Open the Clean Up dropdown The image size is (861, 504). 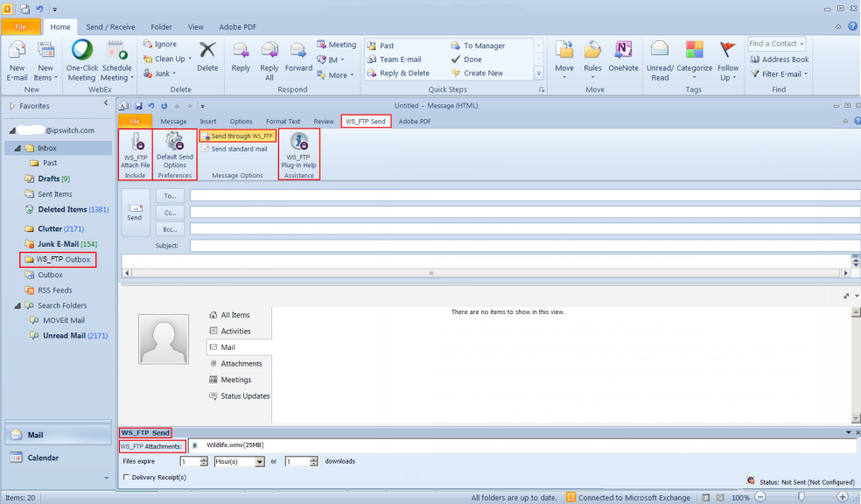point(190,59)
